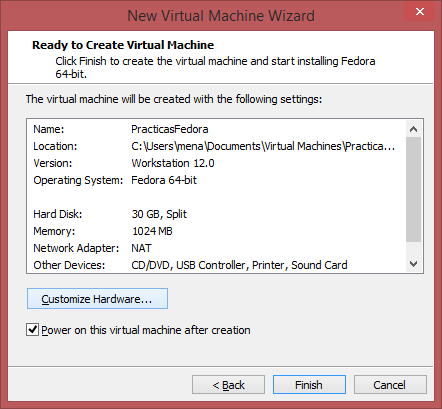
Task: Select the Other Devices row
Action: (216, 265)
